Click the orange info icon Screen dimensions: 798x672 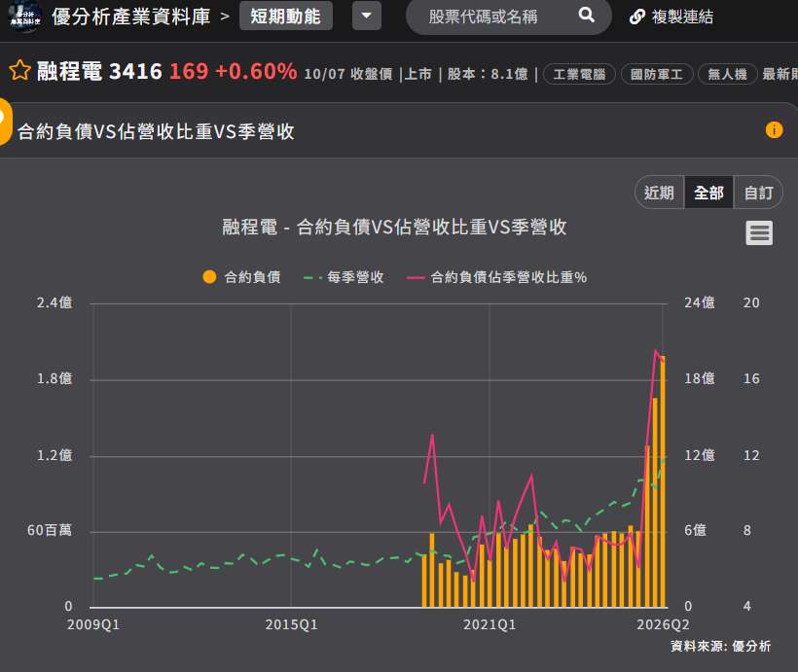pos(774,129)
